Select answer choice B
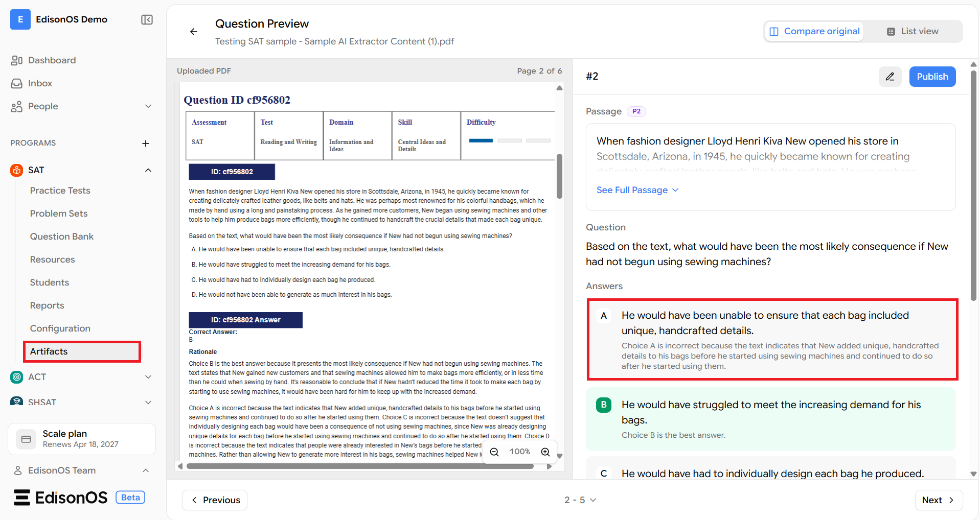 [x=771, y=419]
